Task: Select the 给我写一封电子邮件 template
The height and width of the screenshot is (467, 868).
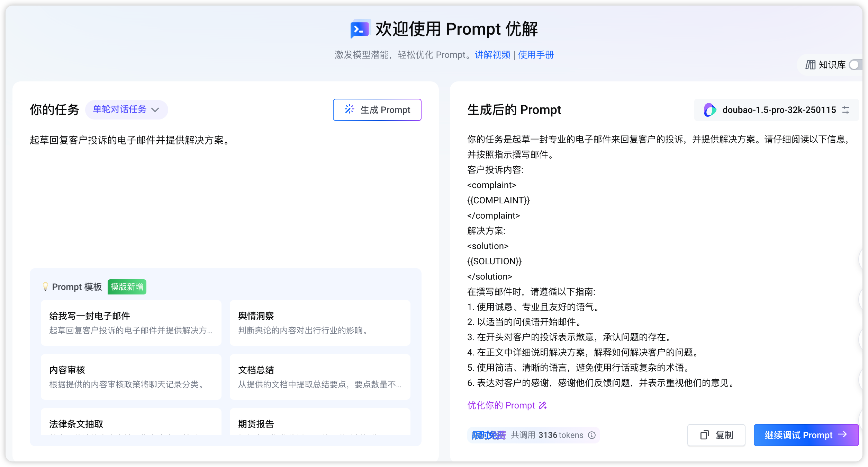Action: click(x=131, y=323)
